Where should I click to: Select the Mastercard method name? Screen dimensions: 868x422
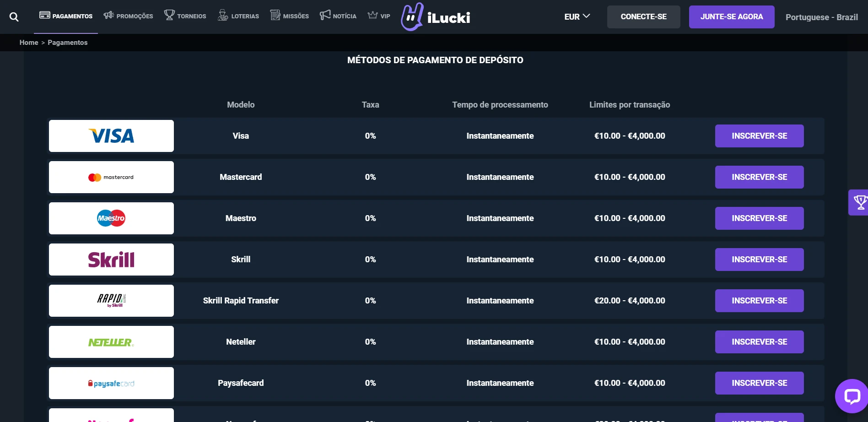(x=241, y=177)
